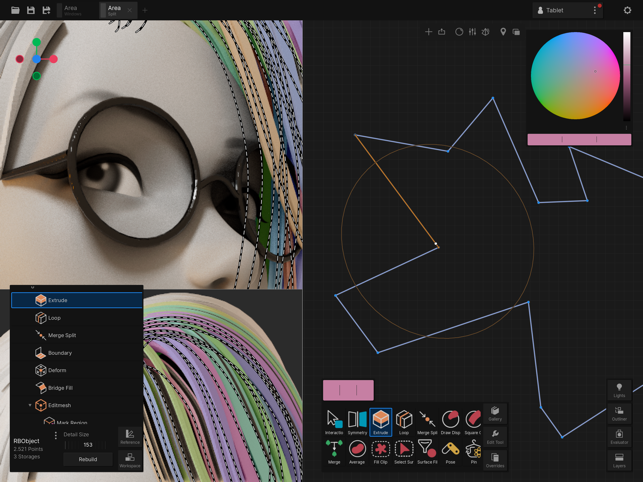Viewport: 643px width, 482px height.
Task: Select the Extrude tool in bottom palette
Action: pos(381,422)
